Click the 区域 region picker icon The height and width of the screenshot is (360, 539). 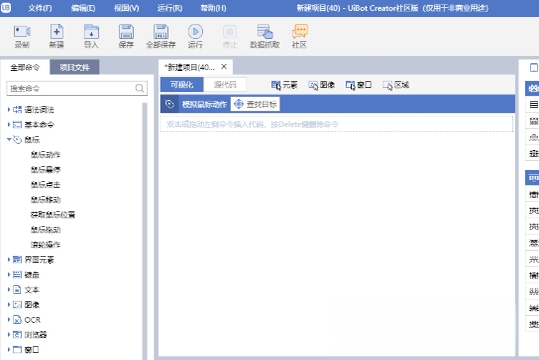[387, 85]
